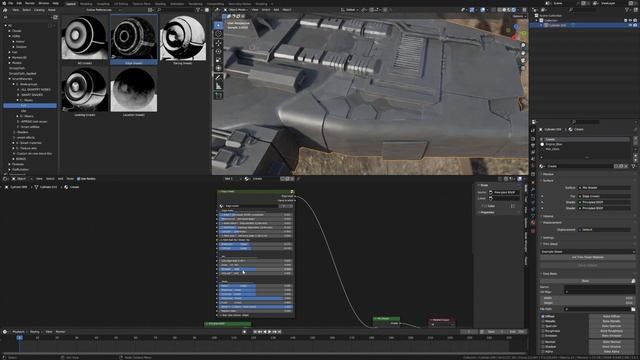Click the Init Trim Sheet Materials button
This screenshot has height=360, width=640.
588,258
